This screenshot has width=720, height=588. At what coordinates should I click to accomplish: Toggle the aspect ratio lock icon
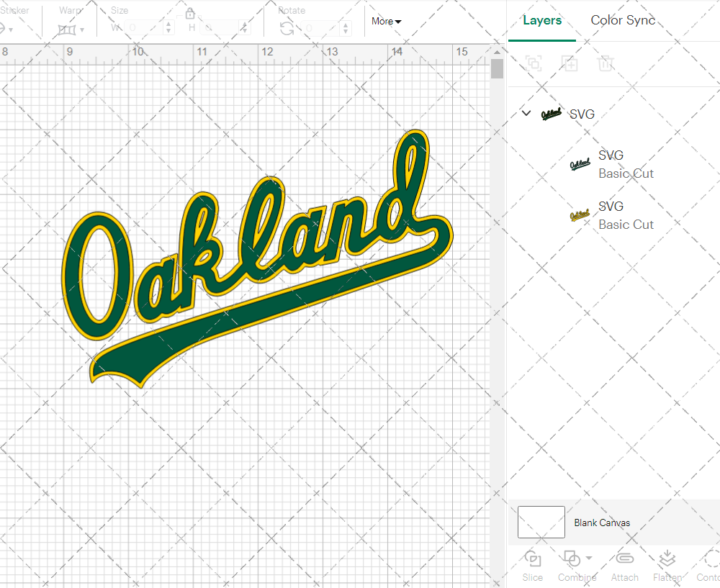pyautogui.click(x=189, y=14)
